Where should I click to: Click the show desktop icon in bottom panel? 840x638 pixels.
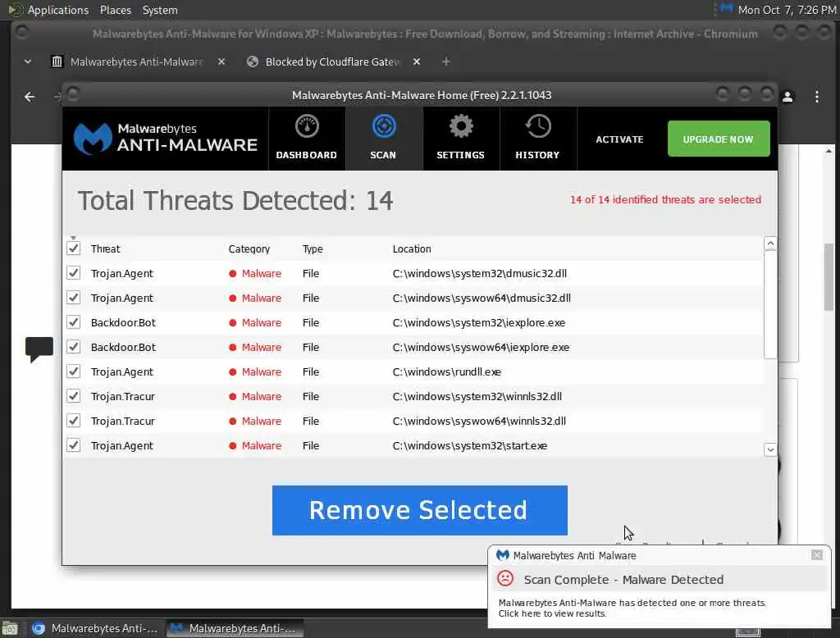point(10,628)
